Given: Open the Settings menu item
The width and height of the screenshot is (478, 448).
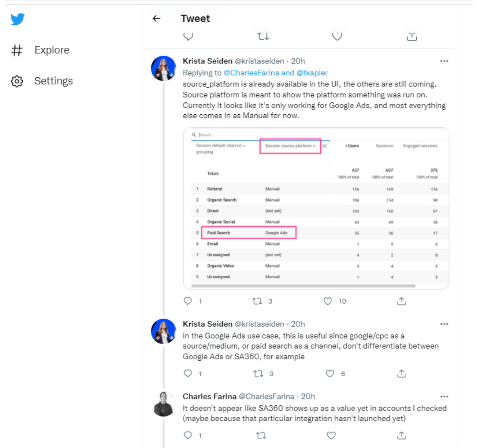Looking at the screenshot, I should point(53,81).
